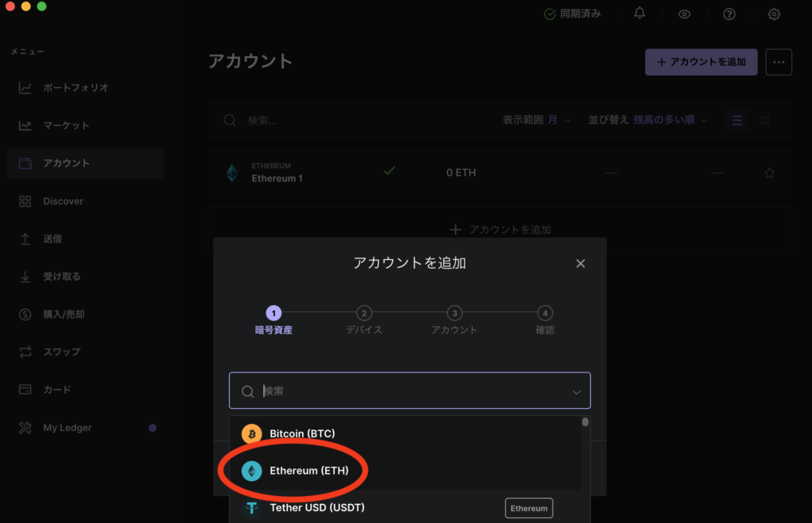Toggle discreet mode eye icon
812x523 pixels.
point(684,14)
